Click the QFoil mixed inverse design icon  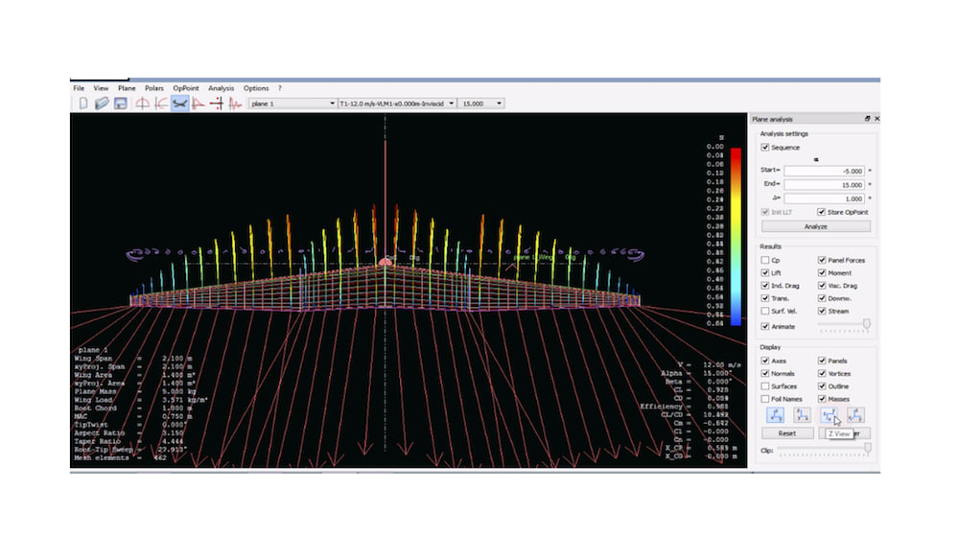217,104
